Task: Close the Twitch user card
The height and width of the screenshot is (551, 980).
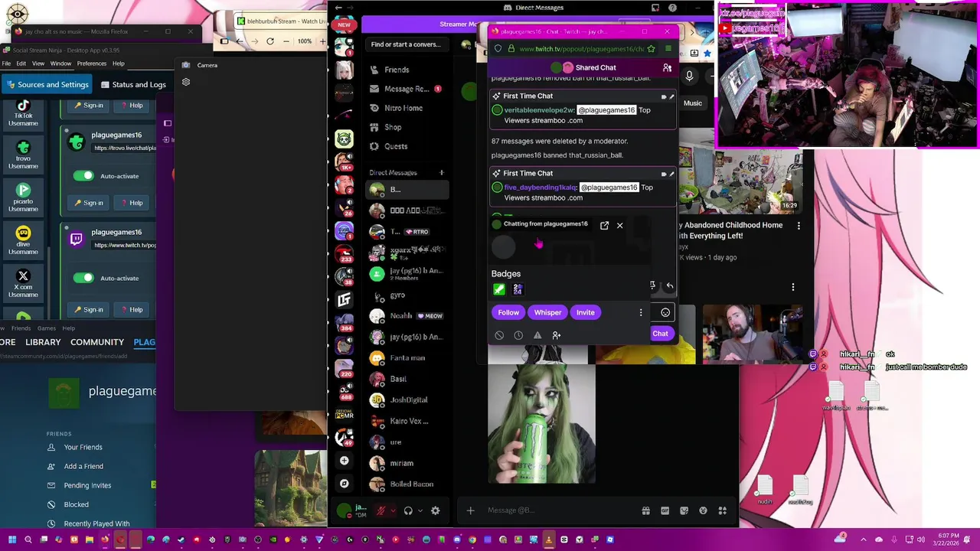Action: (x=619, y=225)
